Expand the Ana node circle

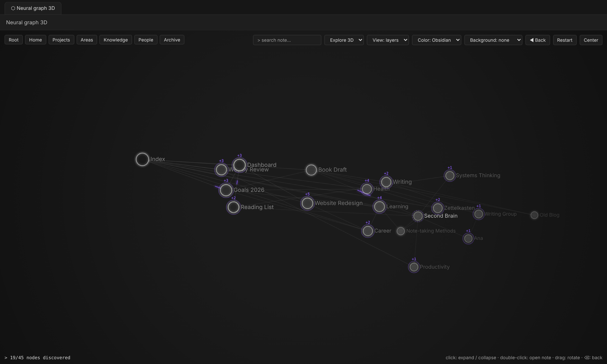click(x=468, y=238)
